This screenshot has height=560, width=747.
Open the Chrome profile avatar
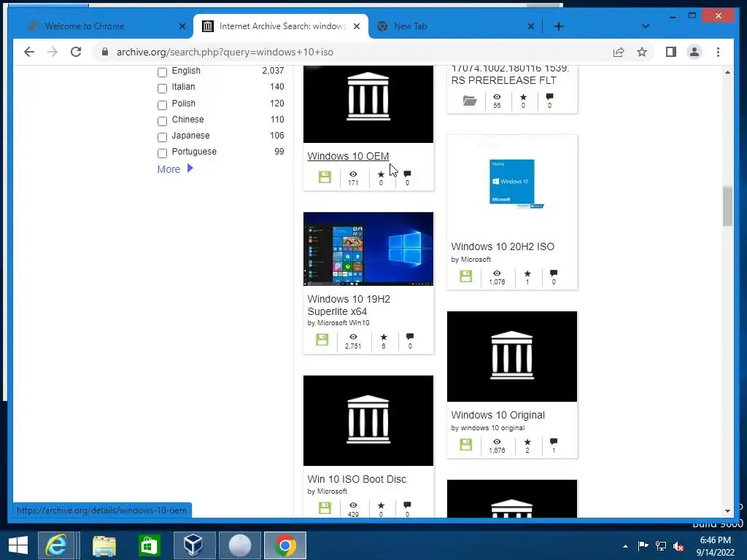pyautogui.click(x=694, y=52)
